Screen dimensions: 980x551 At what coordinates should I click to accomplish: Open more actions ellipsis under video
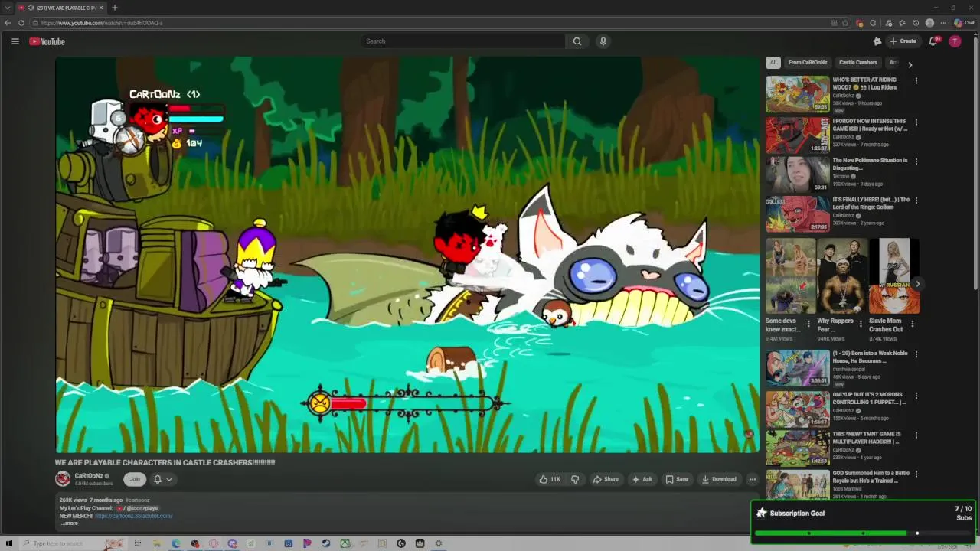click(x=752, y=479)
